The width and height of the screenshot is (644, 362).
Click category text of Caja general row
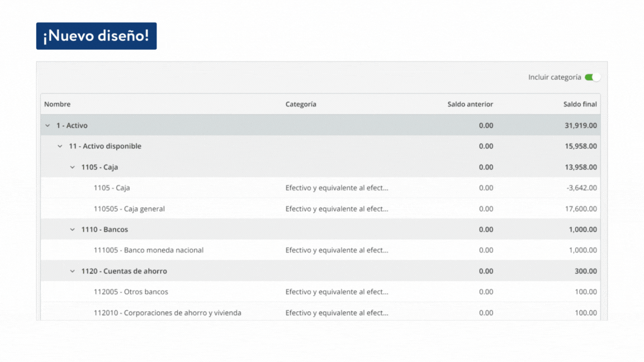337,208
